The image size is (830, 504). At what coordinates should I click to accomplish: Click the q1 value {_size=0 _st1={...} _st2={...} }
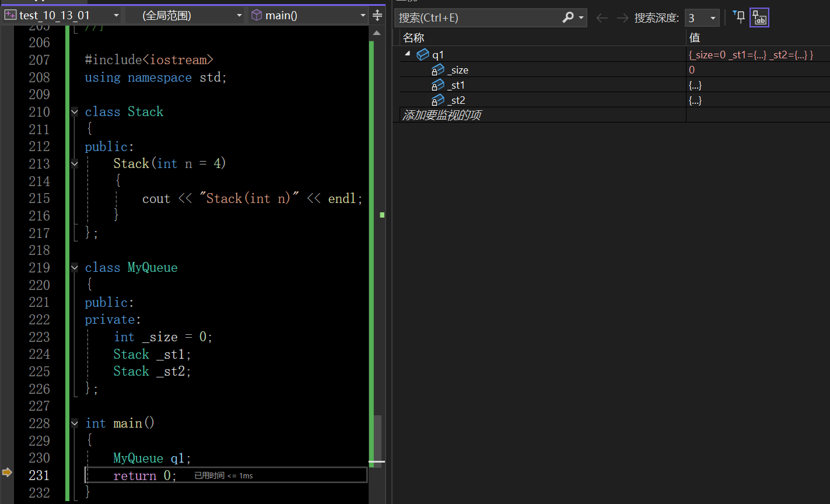click(x=751, y=55)
